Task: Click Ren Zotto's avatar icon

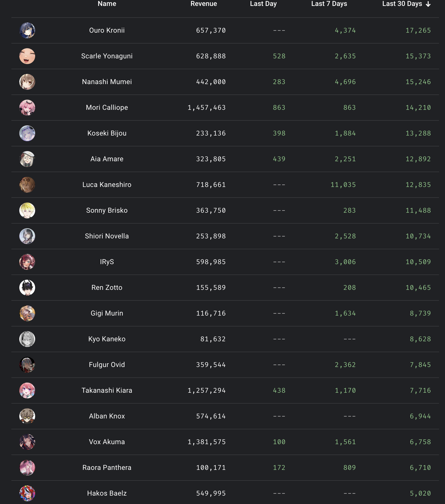Action: (x=27, y=288)
